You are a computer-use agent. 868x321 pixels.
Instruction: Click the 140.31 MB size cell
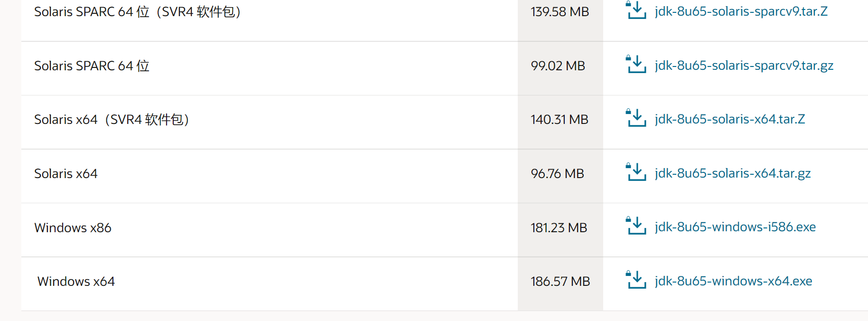559,120
